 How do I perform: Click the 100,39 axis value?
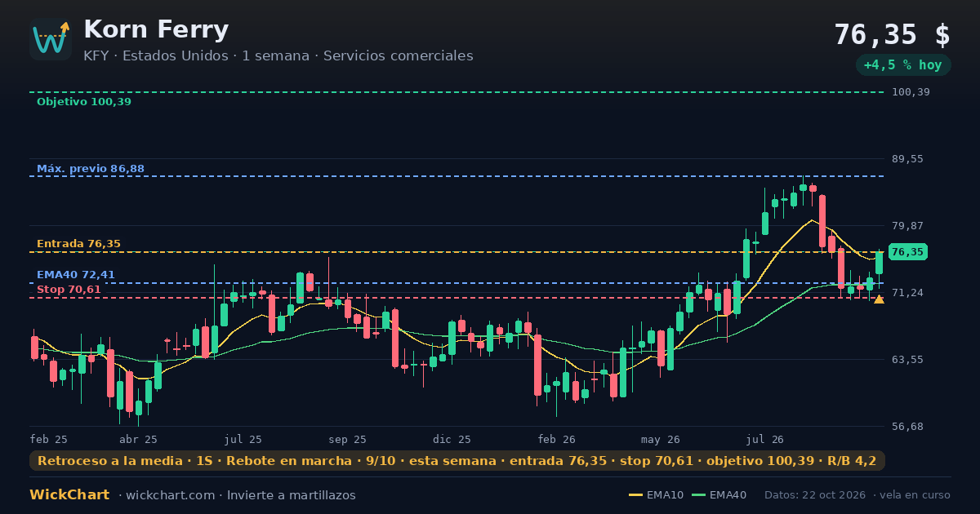pos(911,92)
